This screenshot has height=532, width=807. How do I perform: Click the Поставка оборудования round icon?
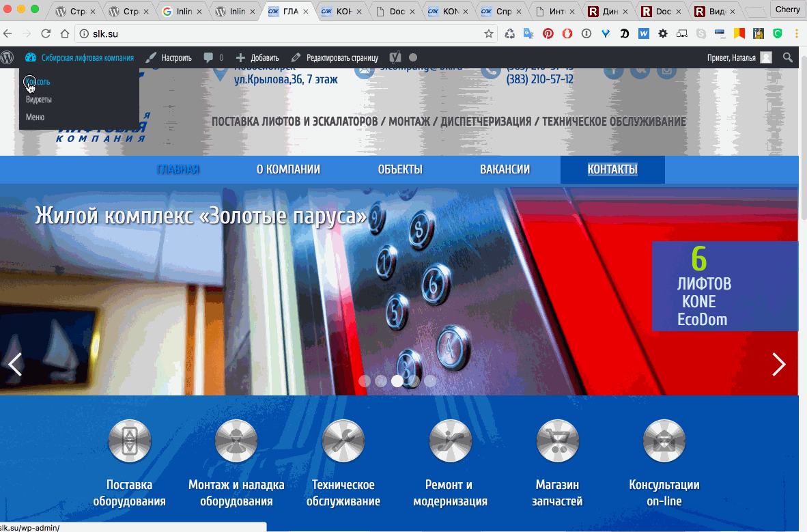[130, 441]
